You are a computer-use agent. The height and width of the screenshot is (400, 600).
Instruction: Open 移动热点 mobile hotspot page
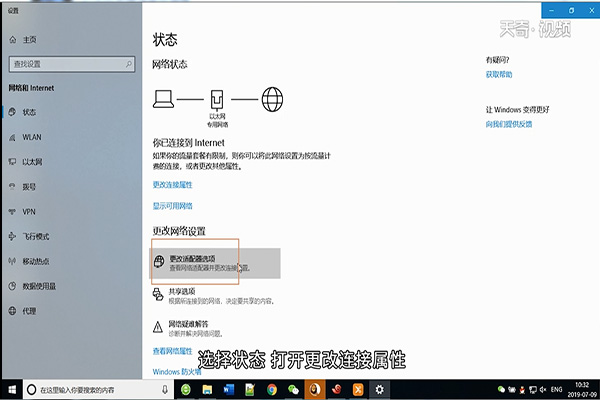[34, 262]
